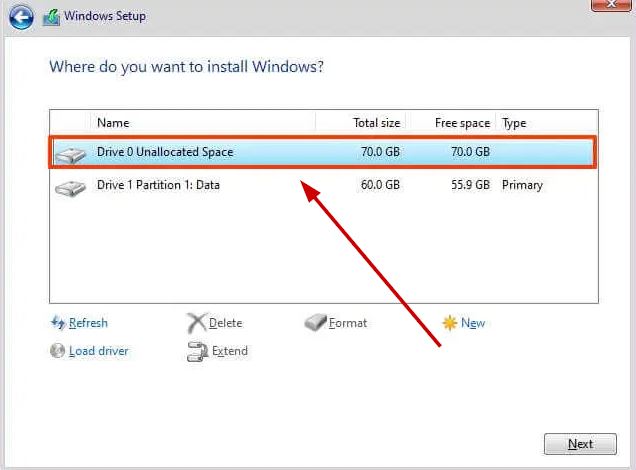
Task: Click the Format drive icon
Action: 315,323
